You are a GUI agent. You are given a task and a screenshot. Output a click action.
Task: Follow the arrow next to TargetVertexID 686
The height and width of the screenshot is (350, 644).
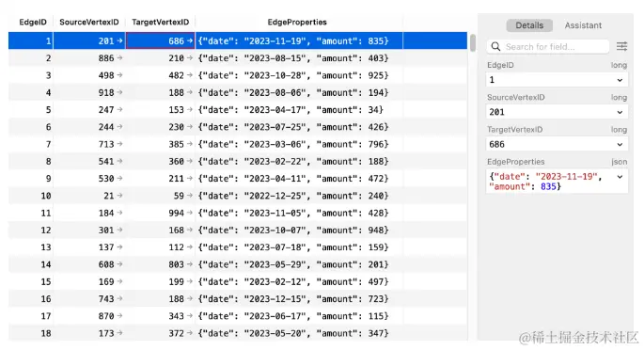189,40
